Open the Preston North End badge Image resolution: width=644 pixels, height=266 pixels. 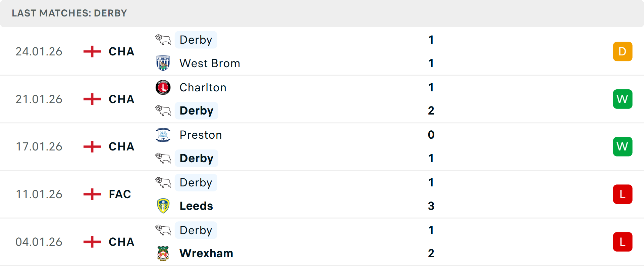[162, 135]
